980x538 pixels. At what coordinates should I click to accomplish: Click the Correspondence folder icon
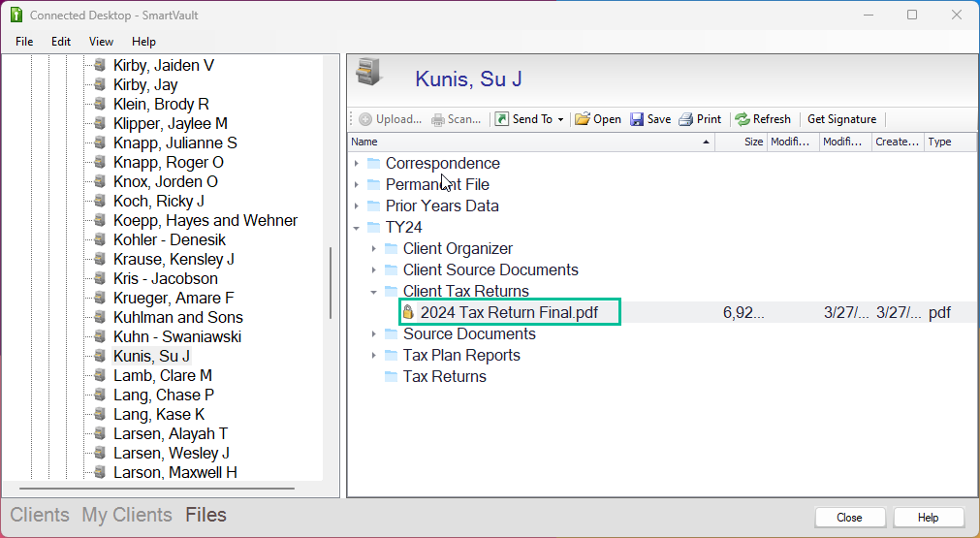pyautogui.click(x=373, y=164)
